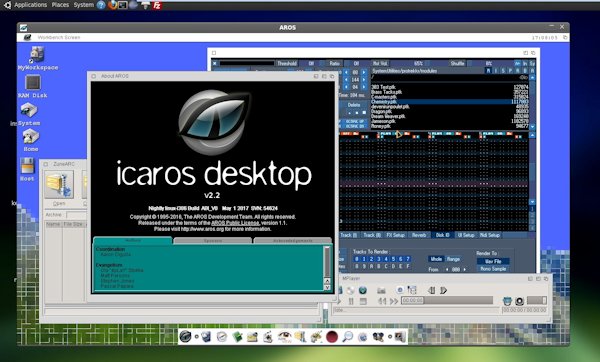This screenshot has width=600, height=362.
Task: Rewind in MPlayer
Action: click(382, 302)
